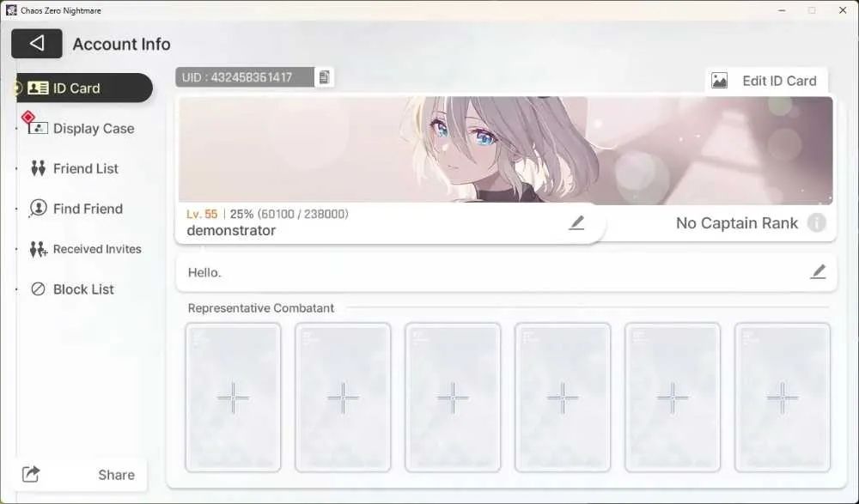Add the second Representative Combatant slot

click(343, 398)
